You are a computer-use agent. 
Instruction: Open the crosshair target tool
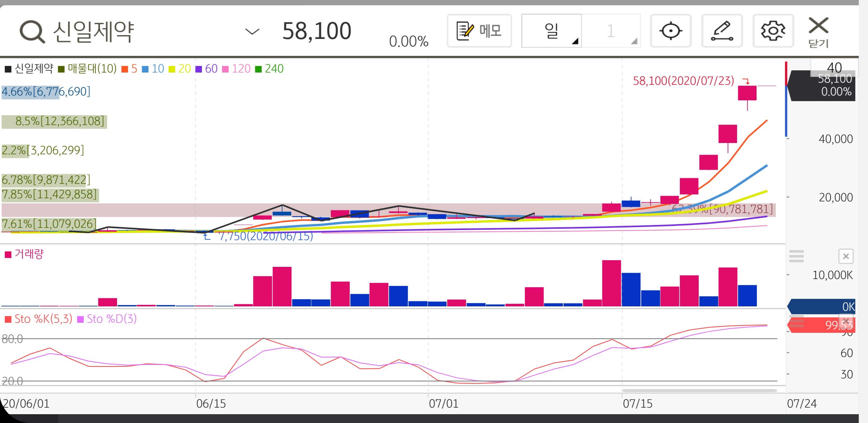coord(670,31)
